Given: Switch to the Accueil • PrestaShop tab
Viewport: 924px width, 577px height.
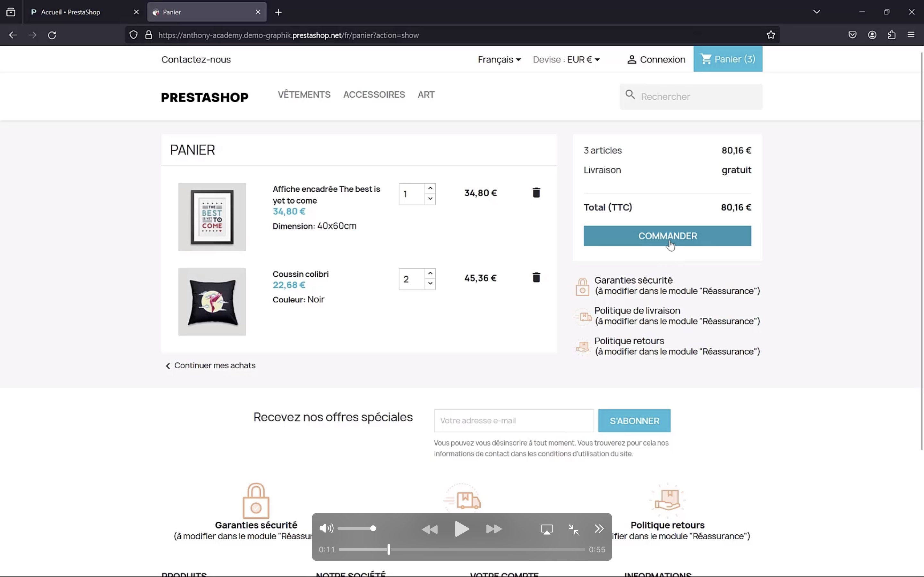Looking at the screenshot, I should point(71,12).
